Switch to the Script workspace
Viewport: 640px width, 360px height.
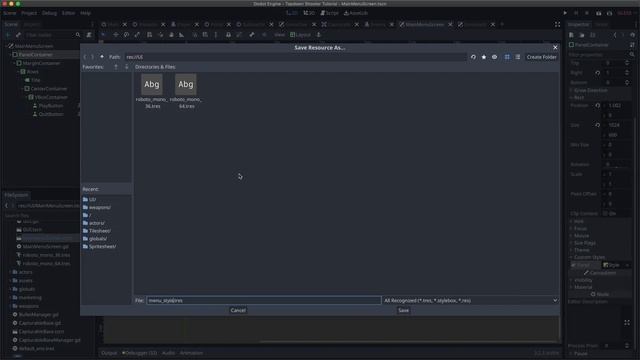[x=330, y=13]
